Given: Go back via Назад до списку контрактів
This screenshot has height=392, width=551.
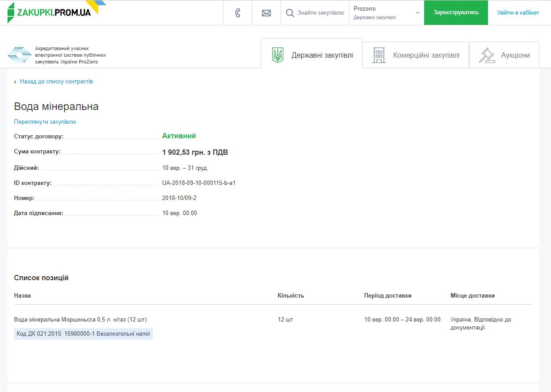Looking at the screenshot, I should pos(56,82).
